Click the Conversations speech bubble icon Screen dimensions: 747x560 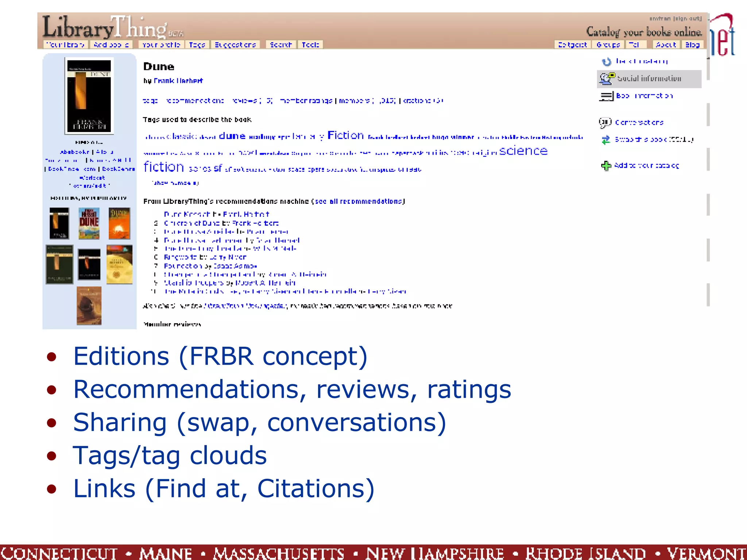click(605, 122)
